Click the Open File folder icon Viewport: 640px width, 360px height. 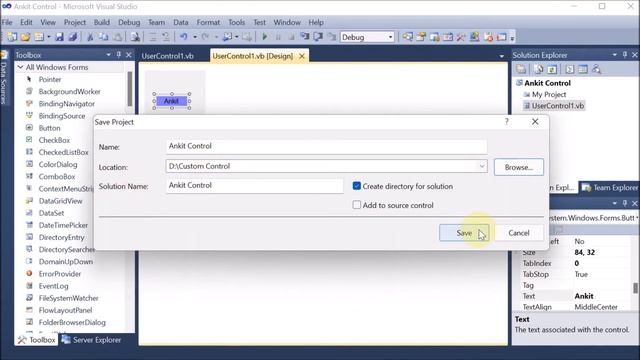coord(25,37)
